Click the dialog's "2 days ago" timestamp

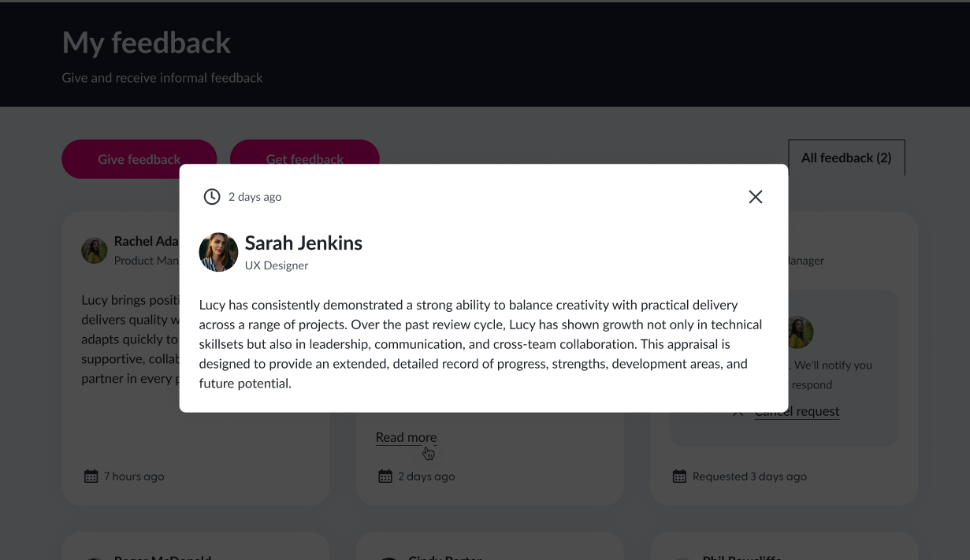255,197
